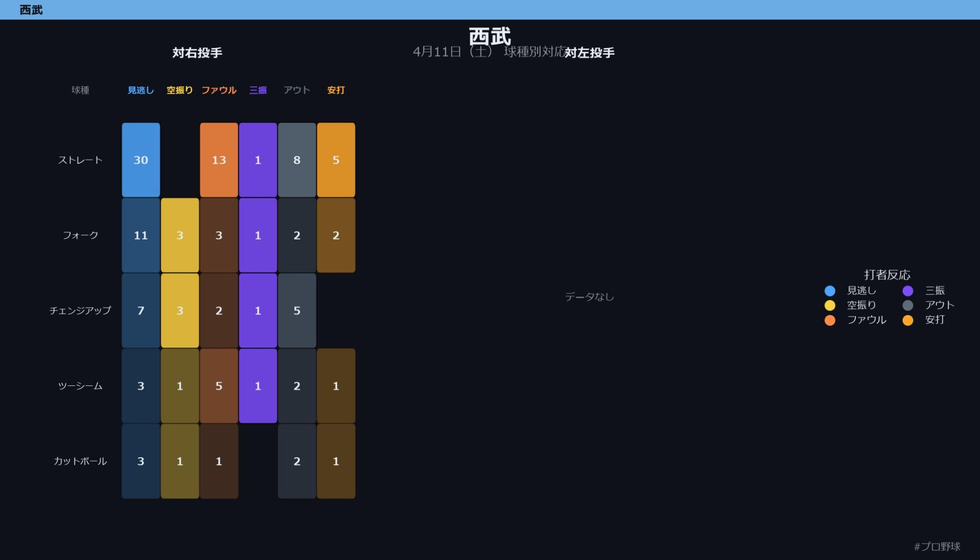Click the ツーシーム 三振 cell
Screen dimensions: 980x560
pyautogui.click(x=258, y=386)
